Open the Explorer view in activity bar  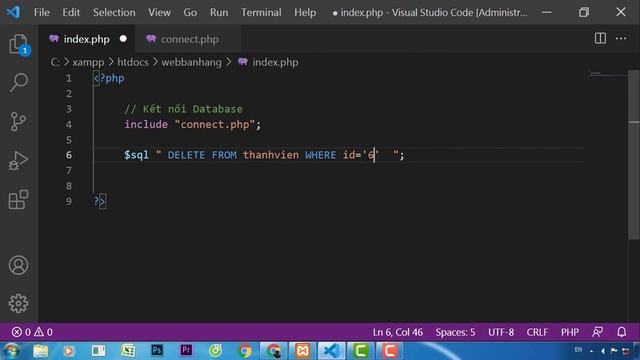(x=18, y=44)
